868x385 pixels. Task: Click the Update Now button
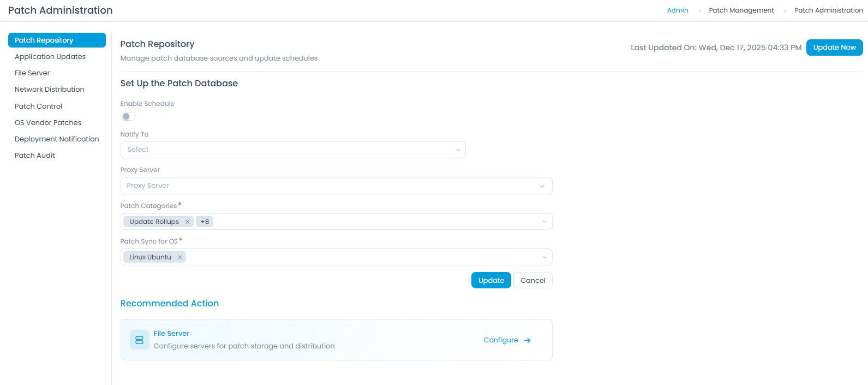tap(834, 48)
